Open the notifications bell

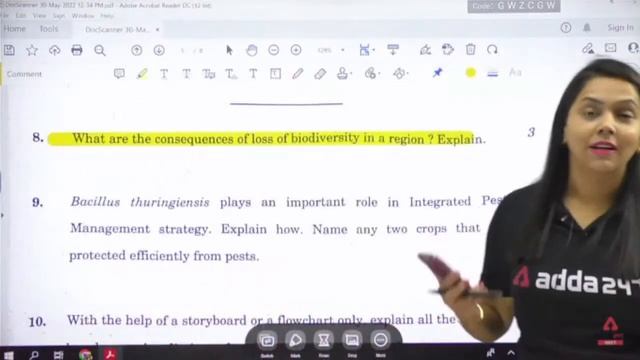coord(587,28)
